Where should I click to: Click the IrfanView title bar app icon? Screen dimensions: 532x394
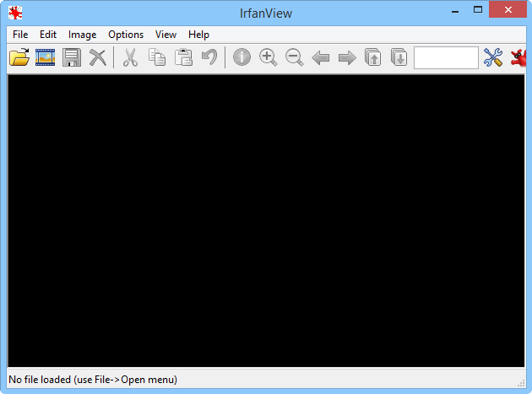tap(15, 13)
